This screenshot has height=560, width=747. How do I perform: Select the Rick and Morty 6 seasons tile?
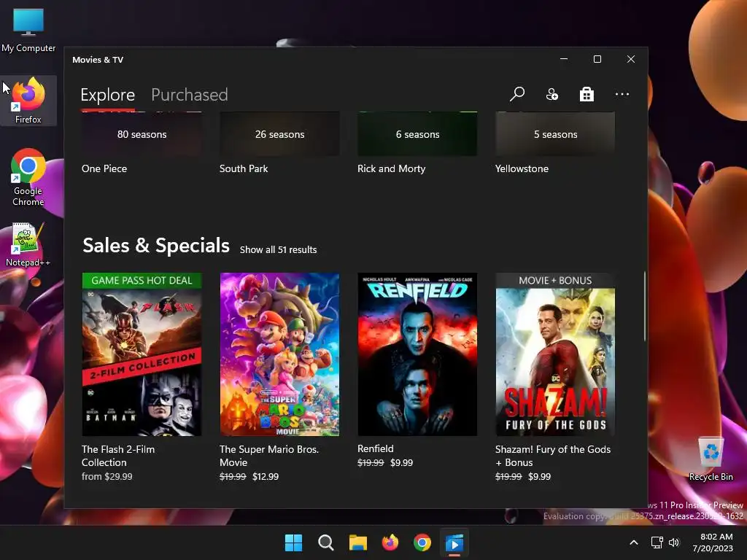pyautogui.click(x=417, y=134)
